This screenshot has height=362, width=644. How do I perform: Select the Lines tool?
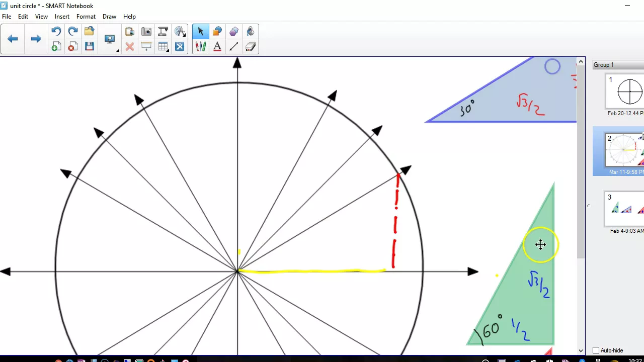233,47
